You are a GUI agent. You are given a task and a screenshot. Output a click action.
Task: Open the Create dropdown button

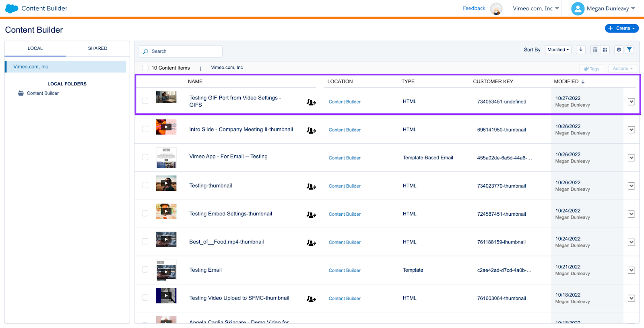pos(621,28)
